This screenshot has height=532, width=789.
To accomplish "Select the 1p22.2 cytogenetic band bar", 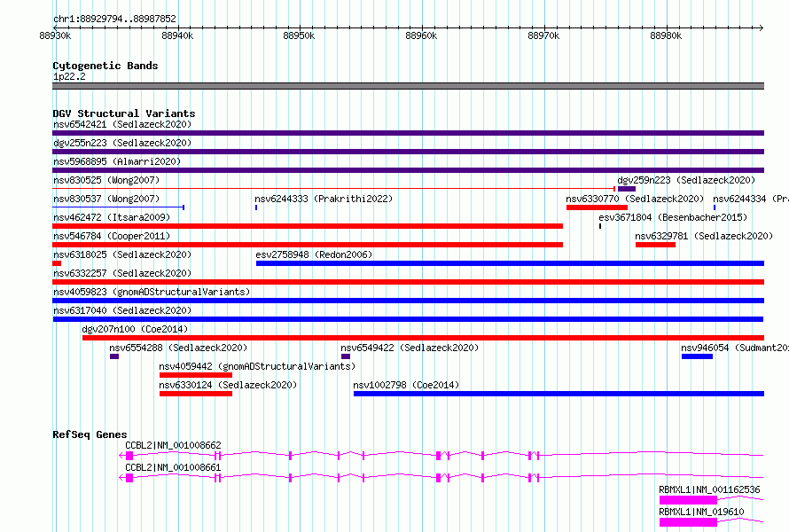I will coord(408,86).
